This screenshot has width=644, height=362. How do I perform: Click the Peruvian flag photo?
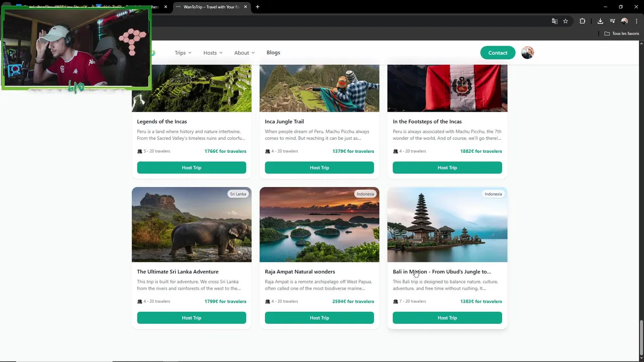(447, 88)
